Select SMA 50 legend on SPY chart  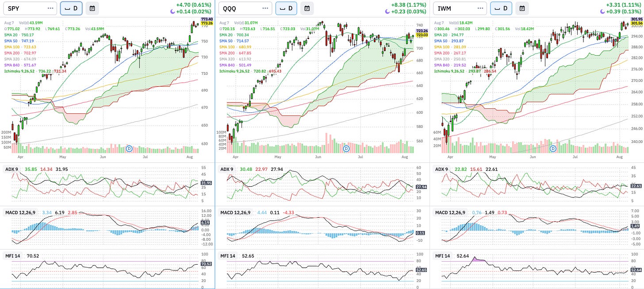[x=21, y=41]
